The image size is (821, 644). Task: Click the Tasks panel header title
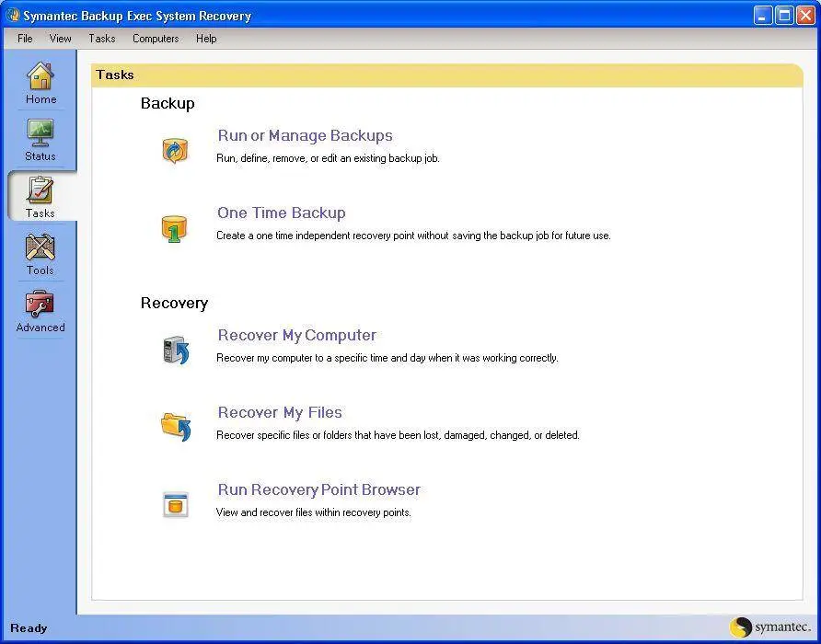115,75
